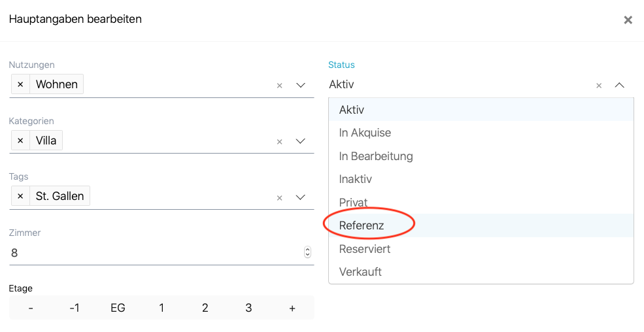Close the Hauptangaben bearbeiten dialog
The image size is (644, 332).
click(x=628, y=20)
